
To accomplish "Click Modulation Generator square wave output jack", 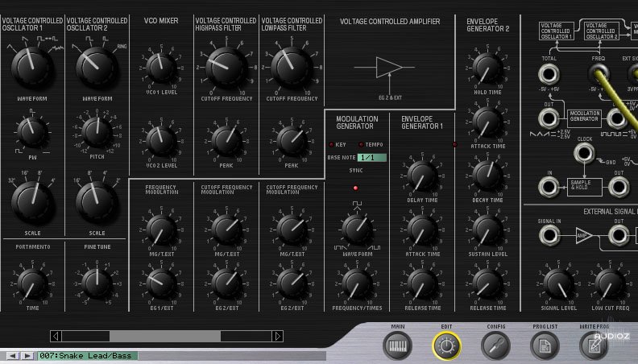I will [x=617, y=118].
